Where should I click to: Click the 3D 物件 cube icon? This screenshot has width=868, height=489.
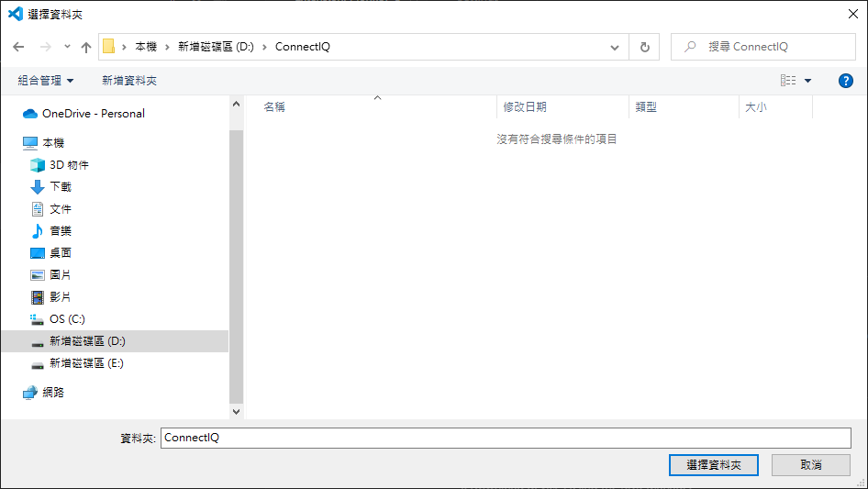[37, 165]
